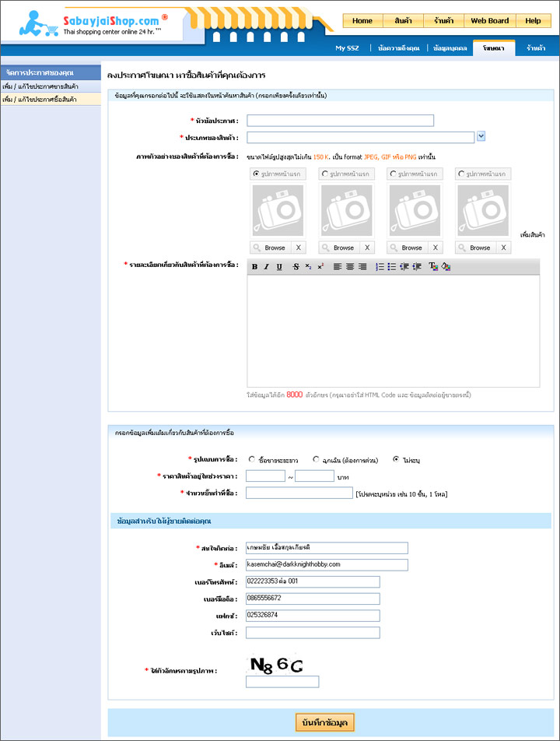Image resolution: width=560 pixels, height=741 pixels.
Task: Switch to the โฆษณา tab
Action: pos(494,48)
